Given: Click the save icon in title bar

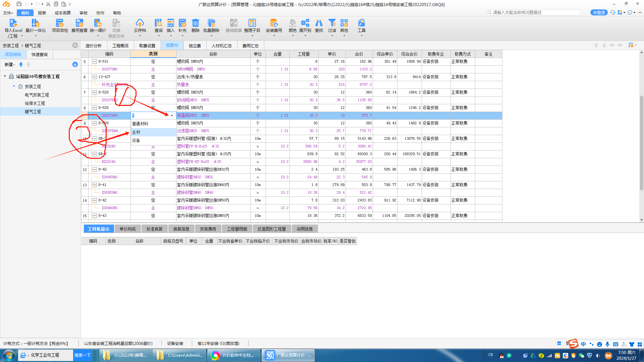Looking at the screenshot, I should 19,4.
